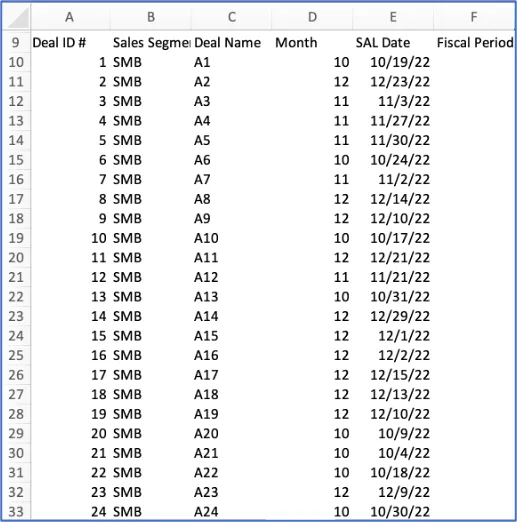Select the date cell 10/9/22
The width and height of the screenshot is (518, 522).
(x=393, y=434)
